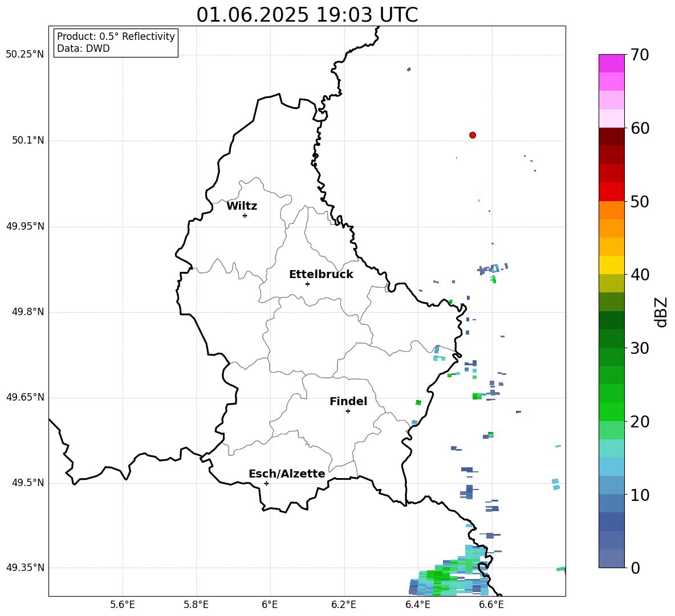Screen dimensions: 675x616
Task: Select the Findel station label
Action: [348, 401]
